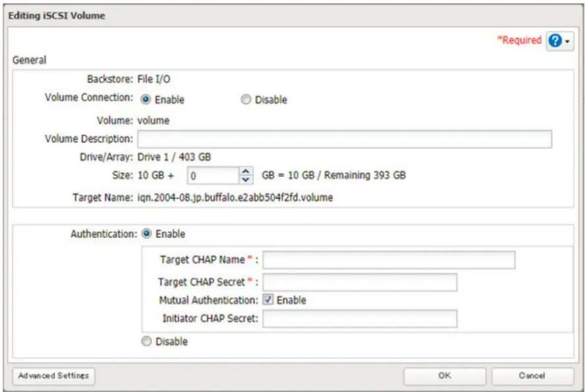Click the File I/O backstore value
This screenshot has height=392, width=585.
click(x=154, y=79)
